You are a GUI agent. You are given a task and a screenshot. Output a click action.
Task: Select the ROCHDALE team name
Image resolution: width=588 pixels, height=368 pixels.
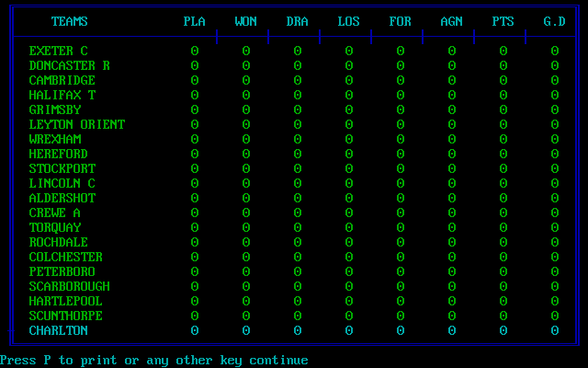tap(59, 242)
